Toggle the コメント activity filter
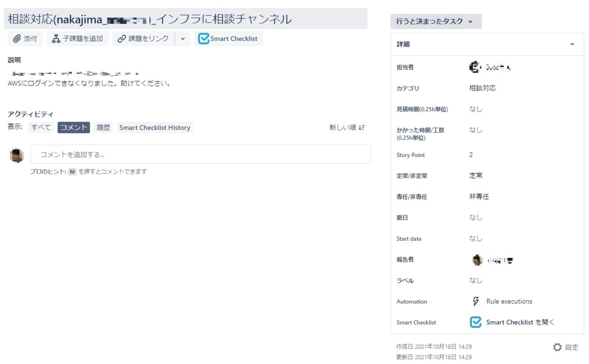This screenshot has width=589, height=364. pos(74,127)
